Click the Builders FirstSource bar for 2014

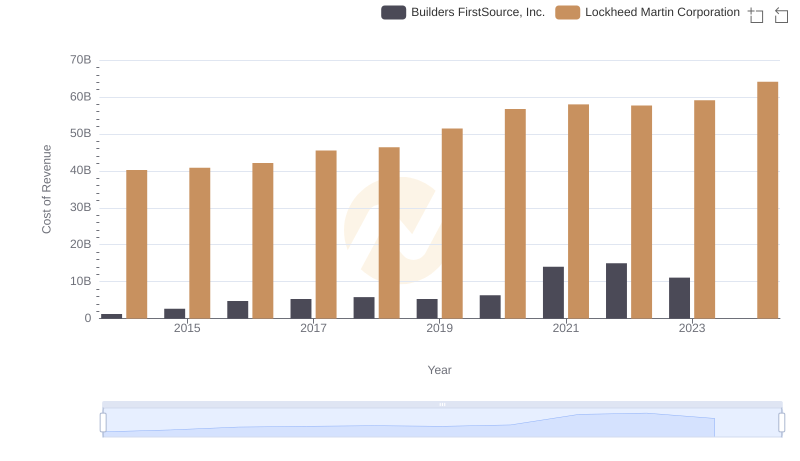coord(112,316)
